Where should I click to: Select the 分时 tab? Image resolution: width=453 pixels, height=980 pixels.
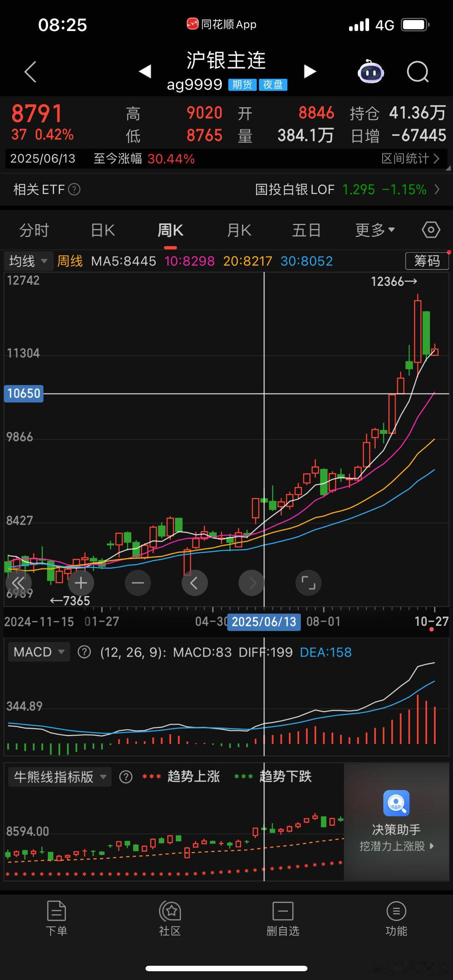(34, 230)
